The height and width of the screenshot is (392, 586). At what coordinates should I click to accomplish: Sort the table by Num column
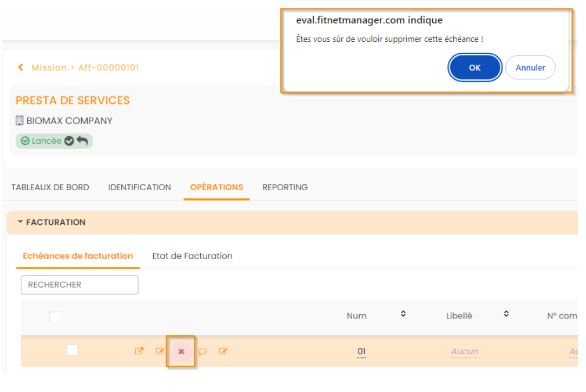pos(403,314)
